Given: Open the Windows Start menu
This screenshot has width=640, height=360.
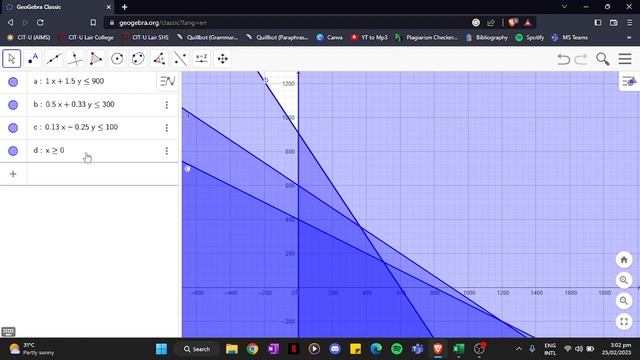Looking at the screenshot, I should coord(162,349).
